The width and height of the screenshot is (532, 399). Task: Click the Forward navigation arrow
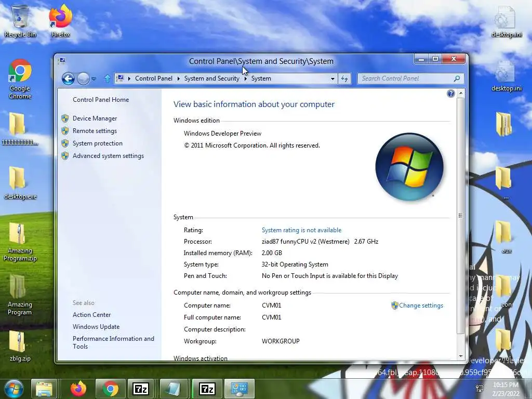83,79
